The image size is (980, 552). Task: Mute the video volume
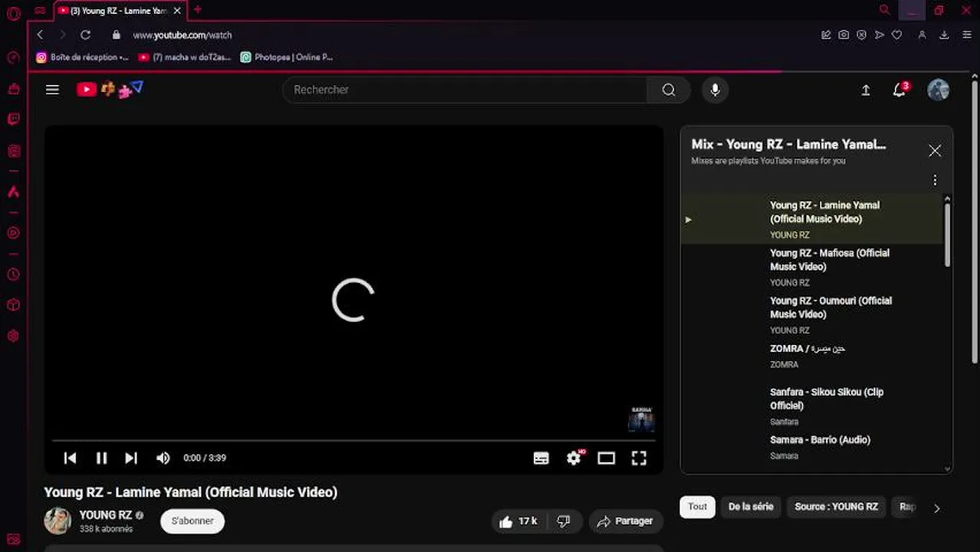(x=163, y=458)
